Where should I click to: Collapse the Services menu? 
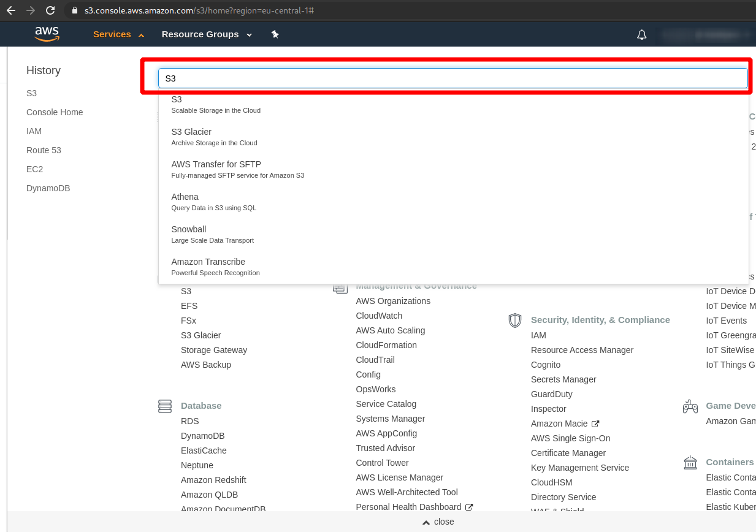click(118, 34)
